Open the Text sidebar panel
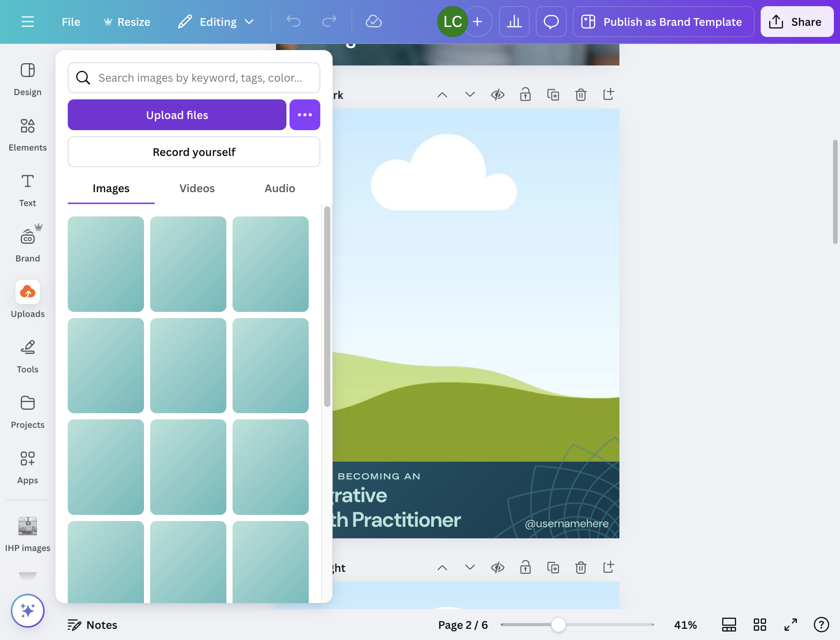840x640 pixels. point(28,191)
